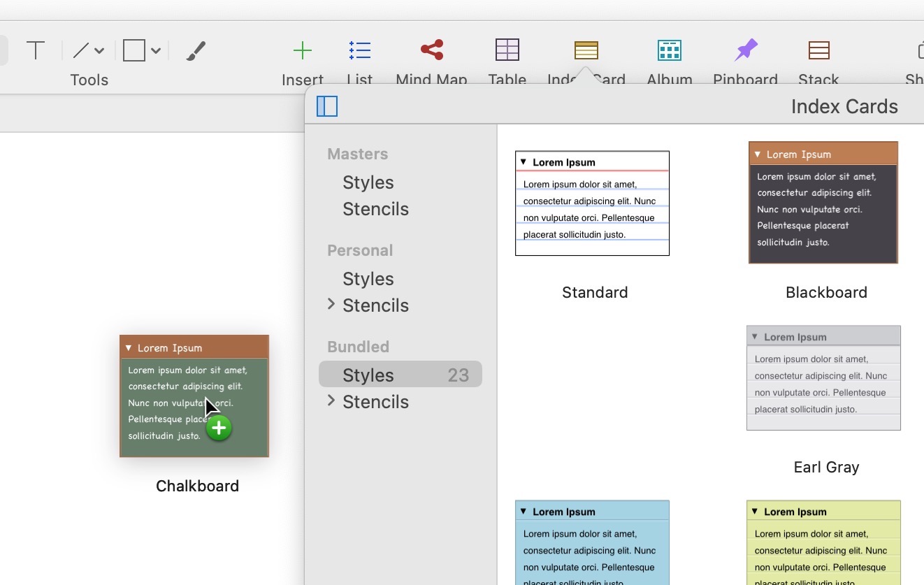The width and height of the screenshot is (924, 585).
Task: Select the Text tool in toolbar
Action: coord(36,50)
